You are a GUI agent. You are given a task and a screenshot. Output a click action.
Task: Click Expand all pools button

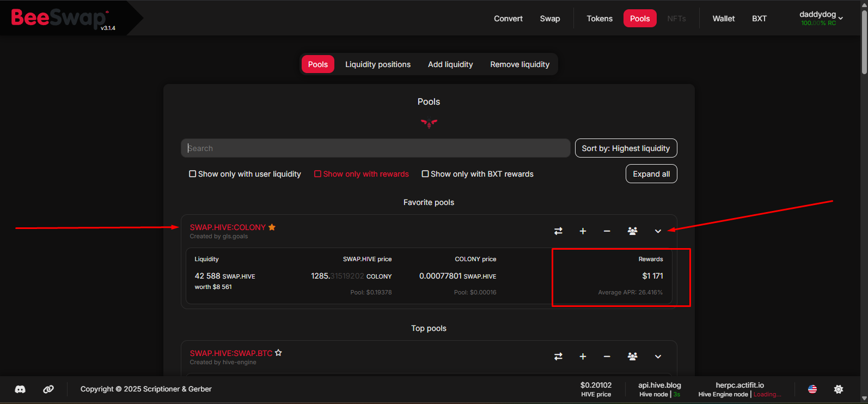point(651,174)
